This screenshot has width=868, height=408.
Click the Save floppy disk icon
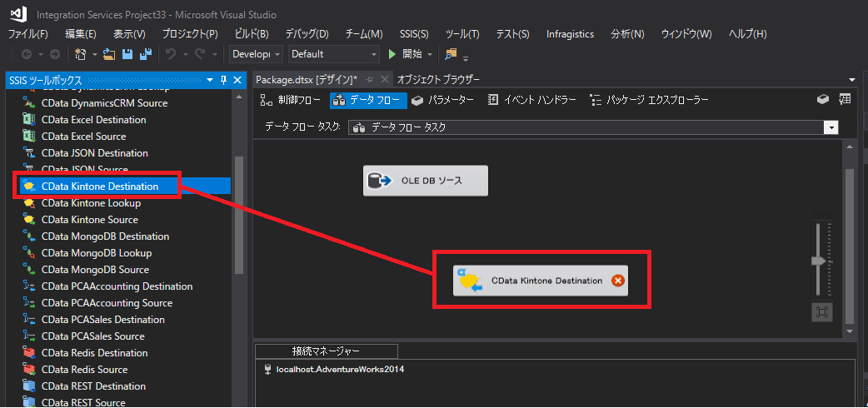pos(127,54)
